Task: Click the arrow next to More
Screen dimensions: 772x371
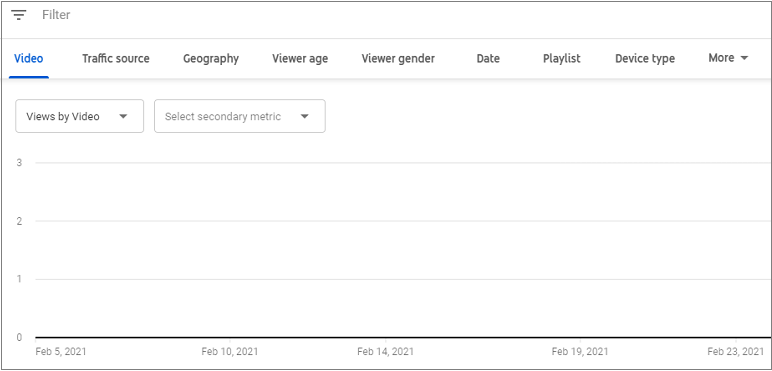Action: [x=744, y=58]
